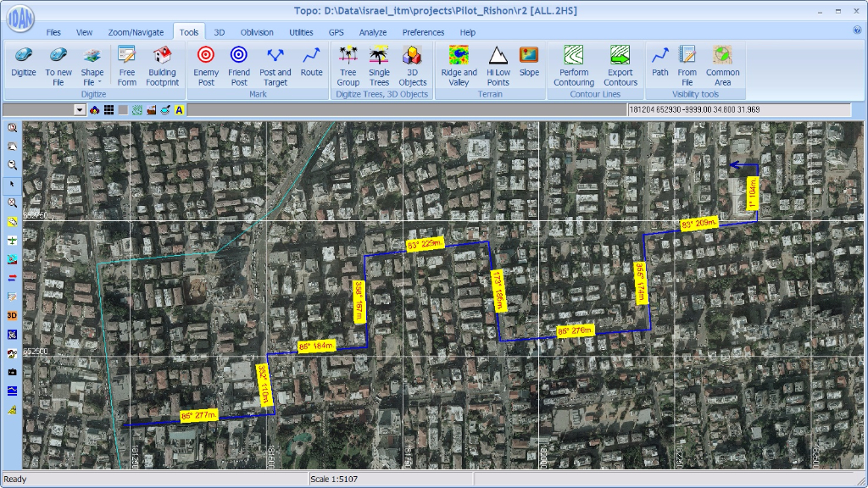Click the 3D button in left sidebar

click(x=12, y=315)
